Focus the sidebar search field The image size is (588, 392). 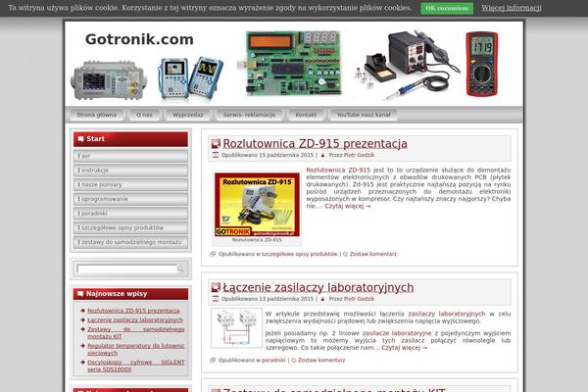click(x=126, y=269)
